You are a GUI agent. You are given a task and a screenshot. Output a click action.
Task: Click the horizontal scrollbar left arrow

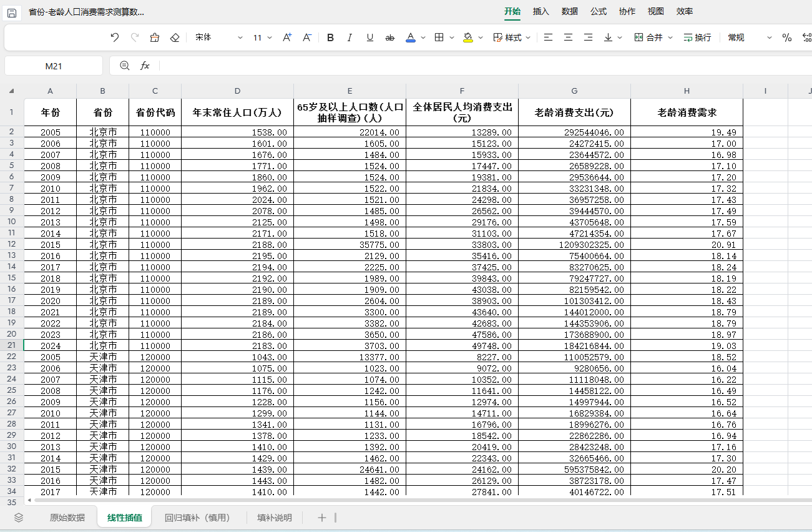(x=29, y=500)
